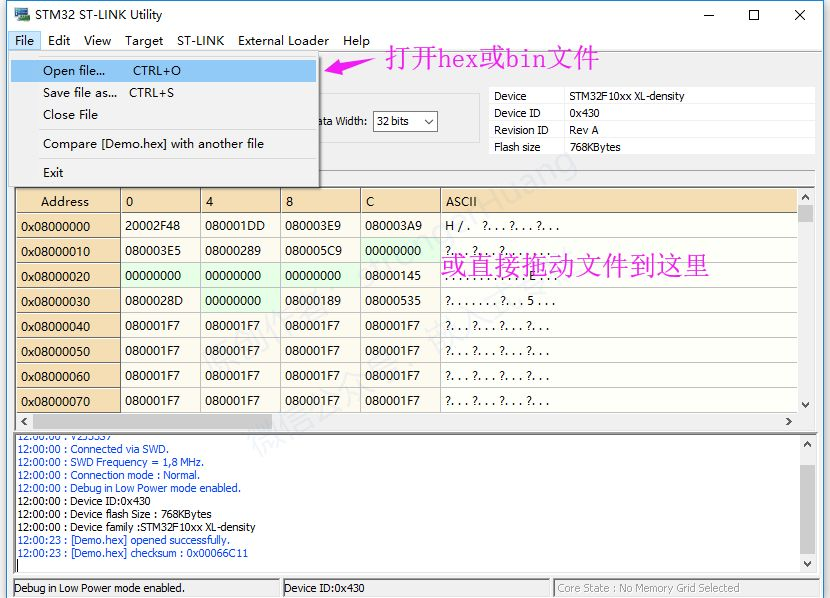Click memory cell 080003E5

(x=161, y=251)
